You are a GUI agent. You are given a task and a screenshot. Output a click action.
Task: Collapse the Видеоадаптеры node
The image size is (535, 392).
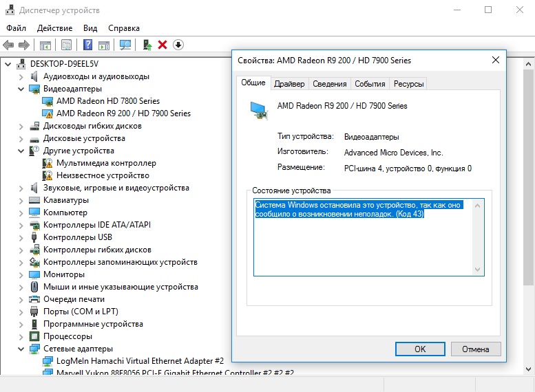coord(21,89)
